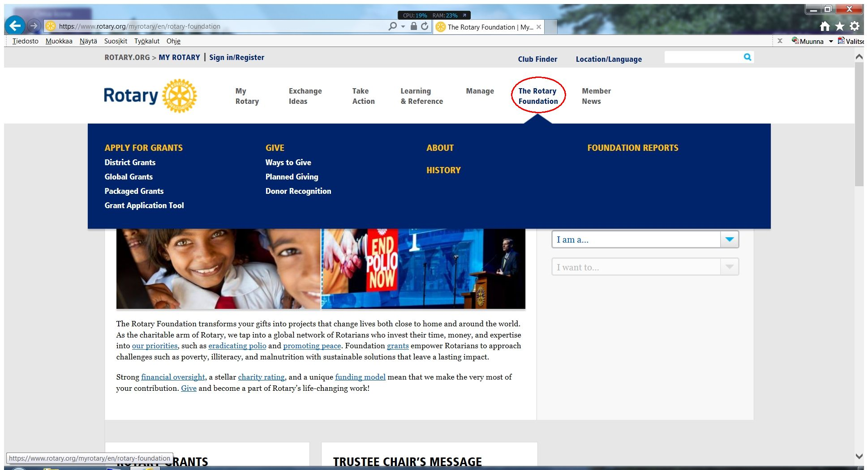Open Club Finder link
This screenshot has width=868, height=470.
pos(537,59)
